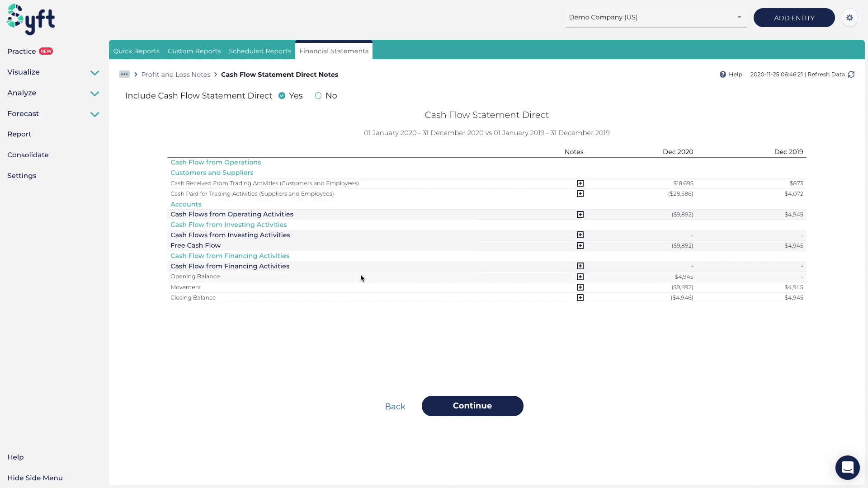Select the No option to exclude Cash Flow Direct

(318, 95)
